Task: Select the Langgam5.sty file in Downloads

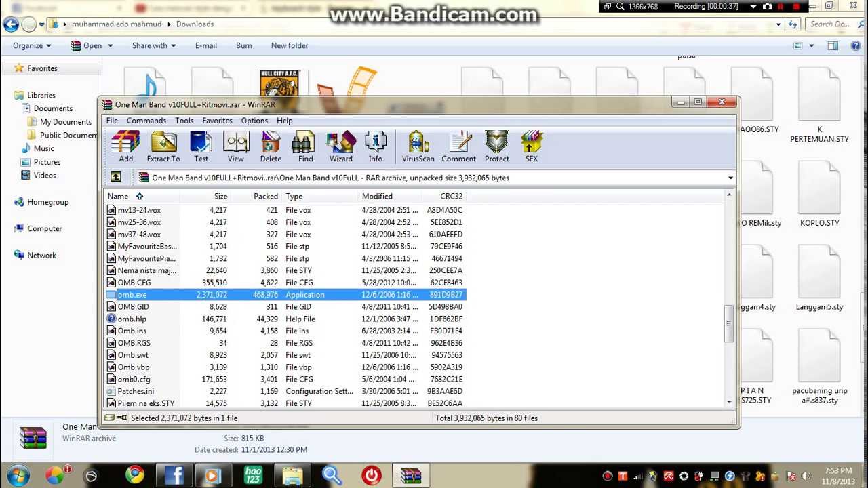Action: [x=819, y=279]
